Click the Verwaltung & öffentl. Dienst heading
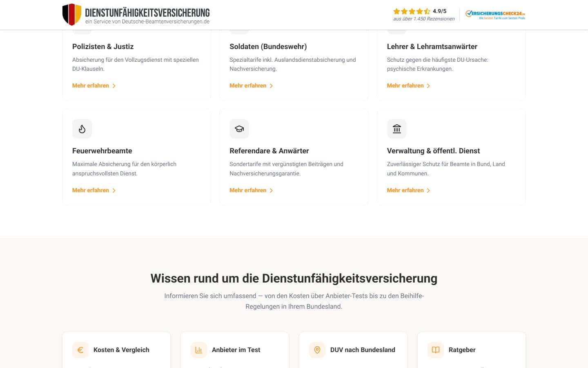Image resolution: width=588 pixels, height=368 pixels. 433,151
